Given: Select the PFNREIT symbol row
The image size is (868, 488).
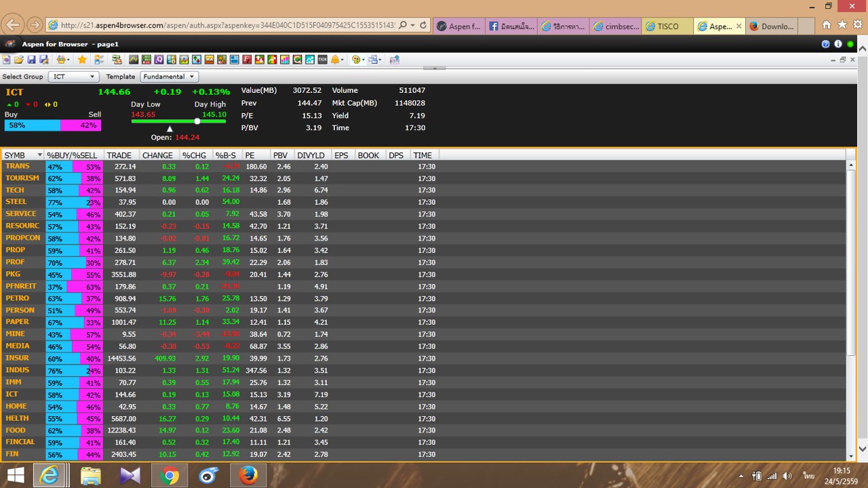Looking at the screenshot, I should pos(424,287).
